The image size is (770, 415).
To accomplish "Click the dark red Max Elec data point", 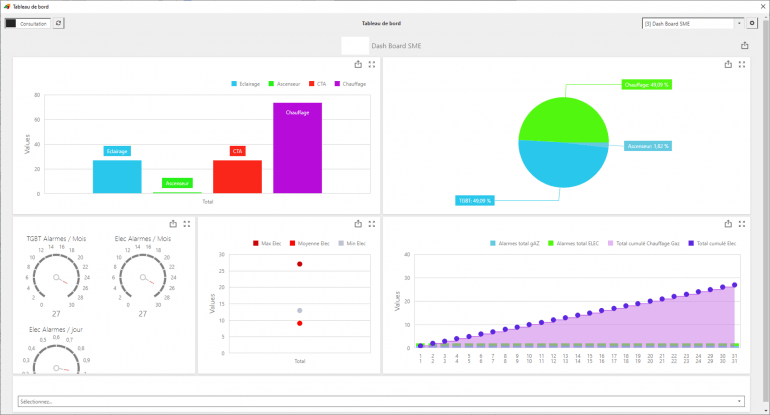I will (x=300, y=264).
